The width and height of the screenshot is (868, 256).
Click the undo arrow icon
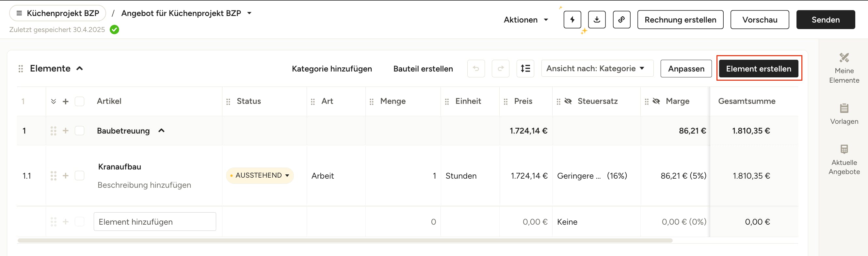(x=476, y=69)
